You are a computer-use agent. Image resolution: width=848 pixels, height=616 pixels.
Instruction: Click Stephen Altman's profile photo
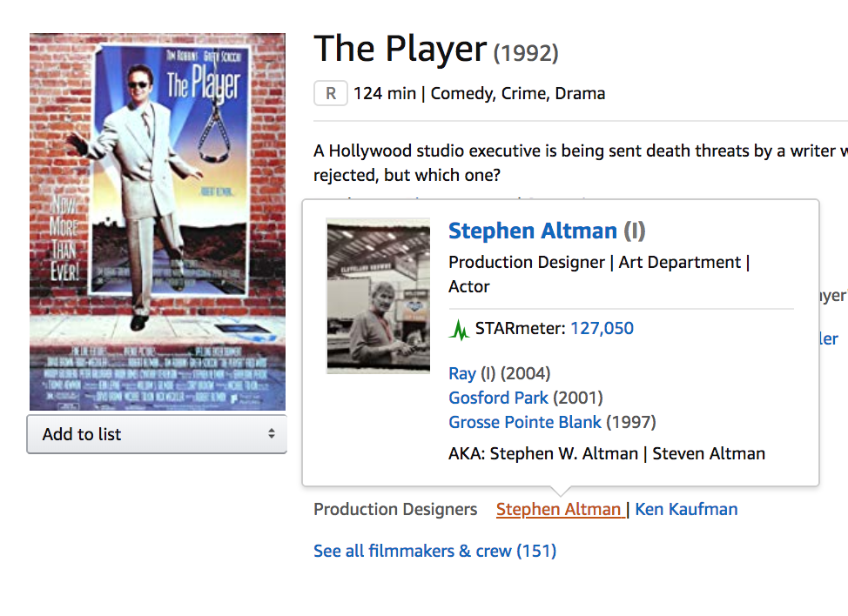379,296
